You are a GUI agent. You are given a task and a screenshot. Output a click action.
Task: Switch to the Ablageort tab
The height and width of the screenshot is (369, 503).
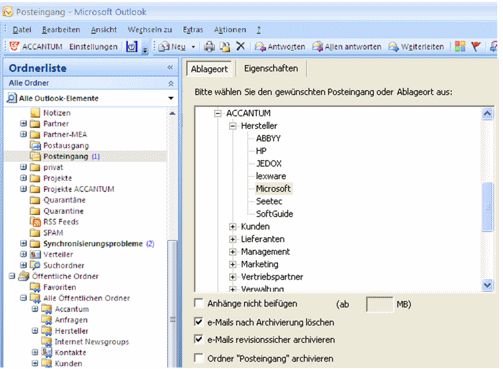click(209, 69)
